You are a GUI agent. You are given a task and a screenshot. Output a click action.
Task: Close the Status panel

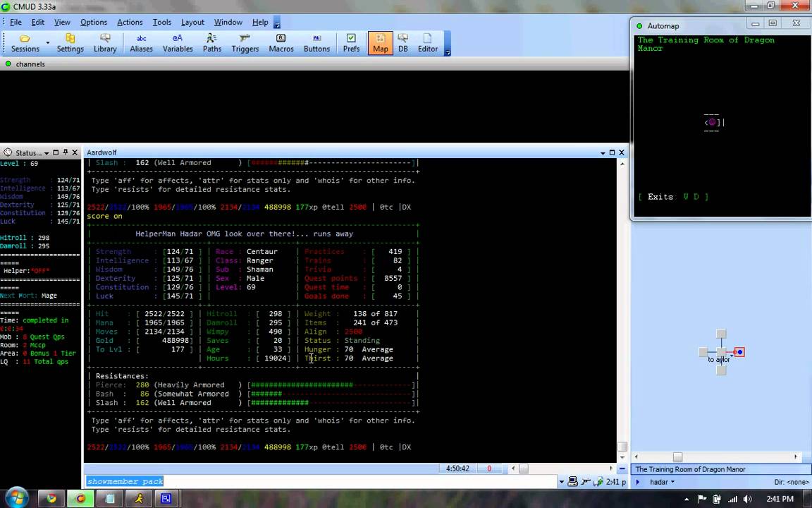tap(75, 152)
